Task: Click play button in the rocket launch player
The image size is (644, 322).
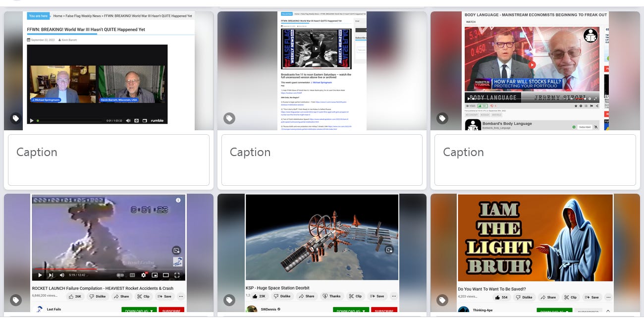Action: [x=40, y=275]
